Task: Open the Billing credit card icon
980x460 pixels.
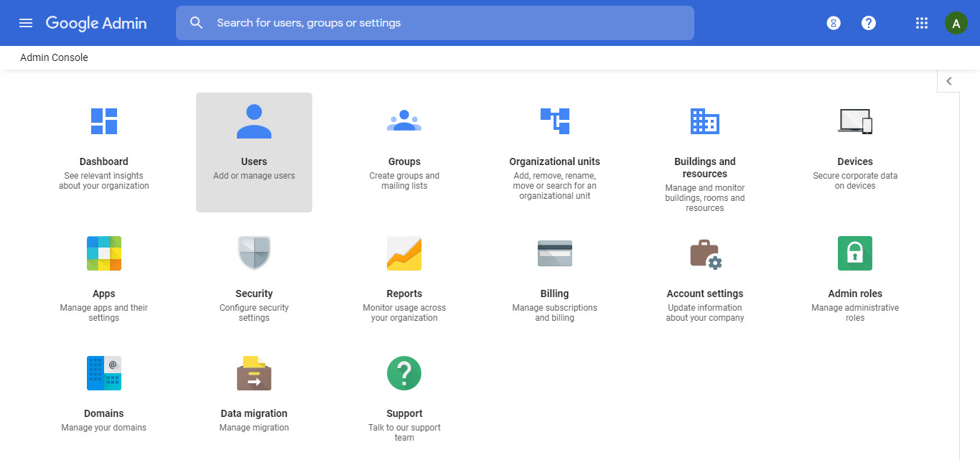Action: tap(555, 253)
